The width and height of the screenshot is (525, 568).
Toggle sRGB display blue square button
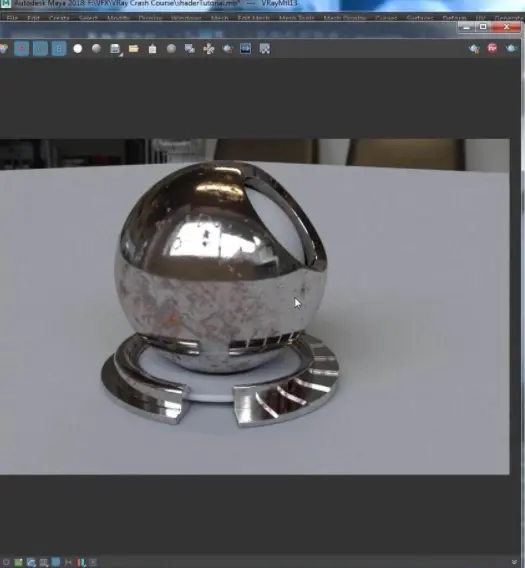(56, 562)
